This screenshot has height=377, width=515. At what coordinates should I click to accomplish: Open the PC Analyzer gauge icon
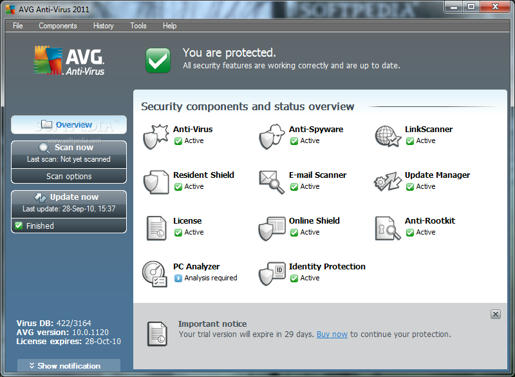(155, 274)
